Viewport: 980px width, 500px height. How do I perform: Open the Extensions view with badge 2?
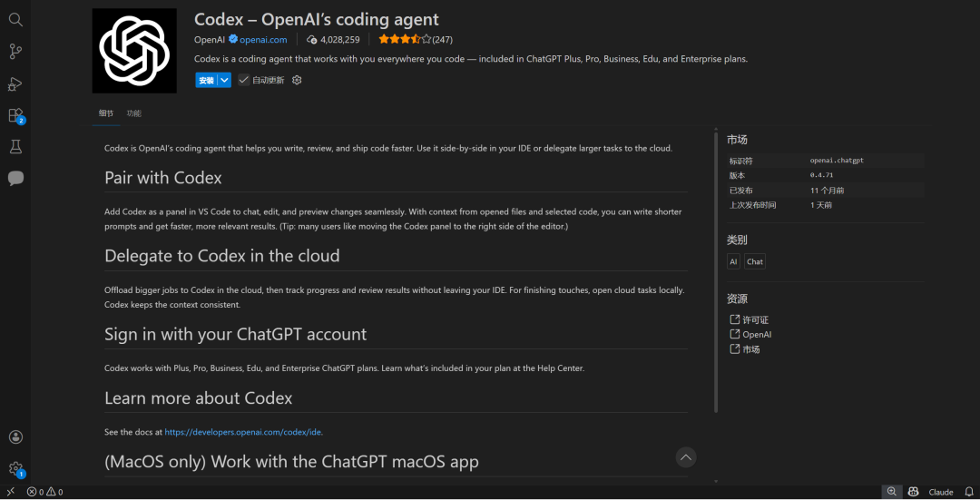[15, 115]
